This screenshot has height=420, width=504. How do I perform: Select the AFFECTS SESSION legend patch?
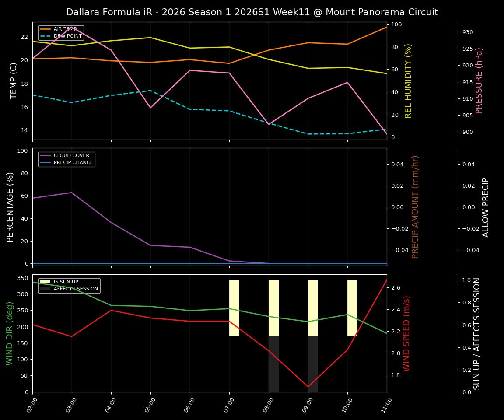coord(45,289)
